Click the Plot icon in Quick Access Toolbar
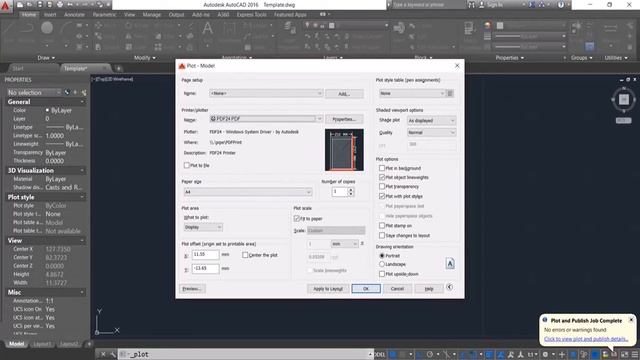 coord(60,4)
